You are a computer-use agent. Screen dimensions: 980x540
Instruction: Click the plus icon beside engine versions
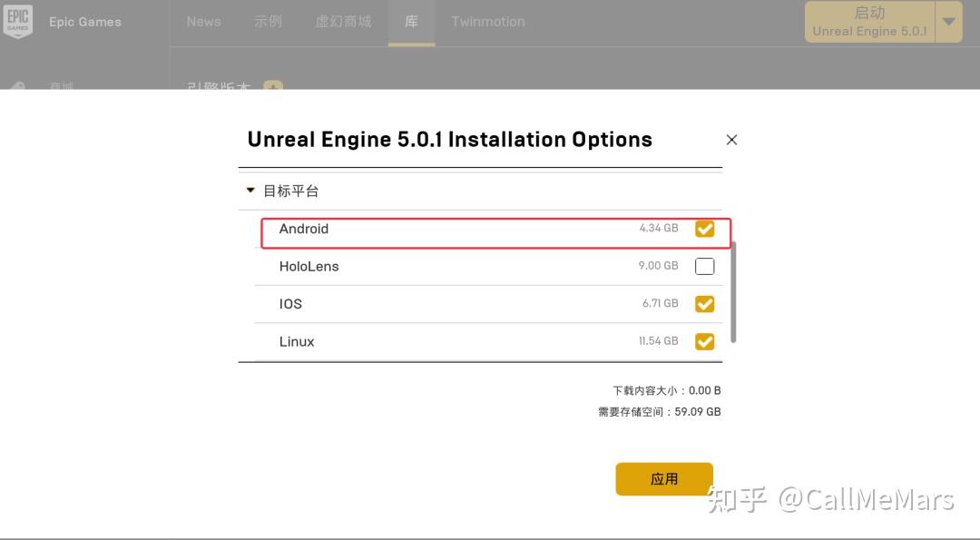(273, 85)
